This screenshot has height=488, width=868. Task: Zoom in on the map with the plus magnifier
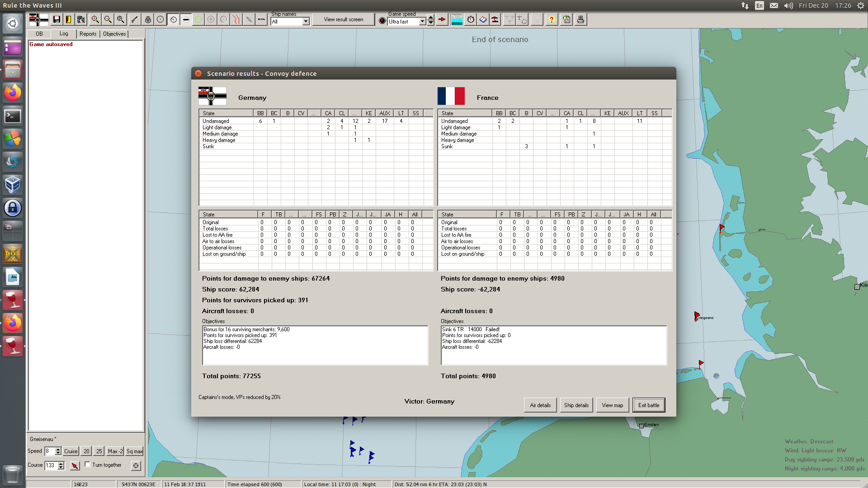click(x=95, y=19)
